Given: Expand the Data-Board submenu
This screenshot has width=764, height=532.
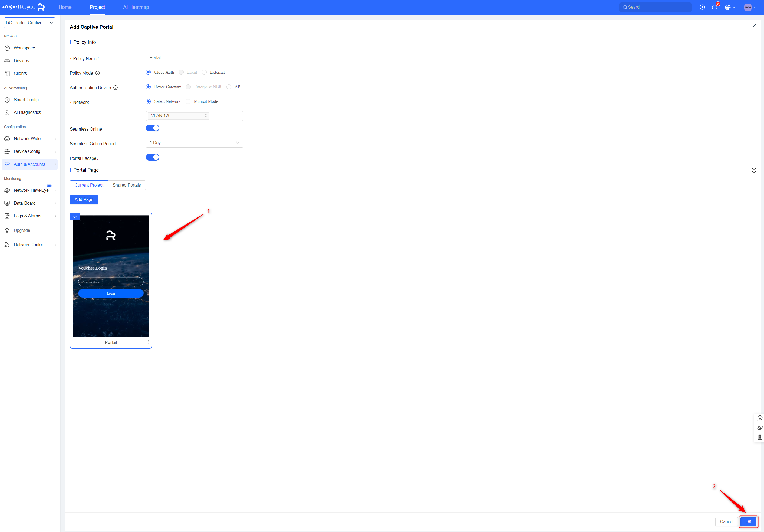Looking at the screenshot, I should [x=55, y=203].
